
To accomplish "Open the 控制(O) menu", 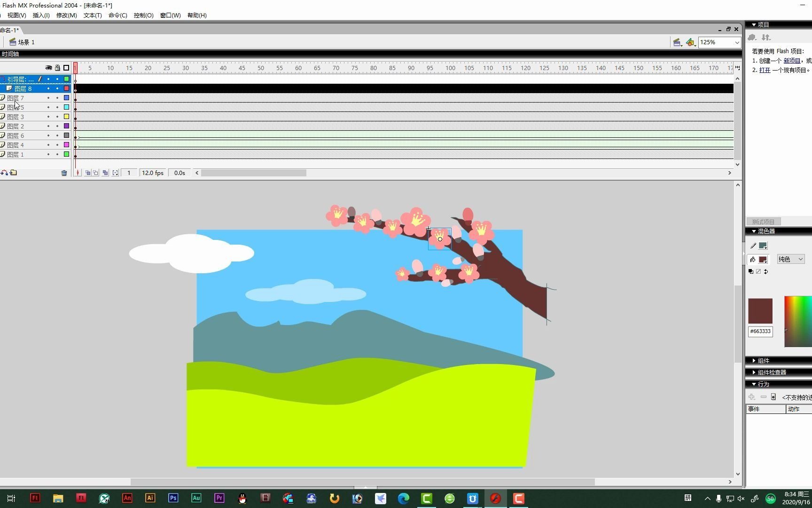I will (143, 15).
